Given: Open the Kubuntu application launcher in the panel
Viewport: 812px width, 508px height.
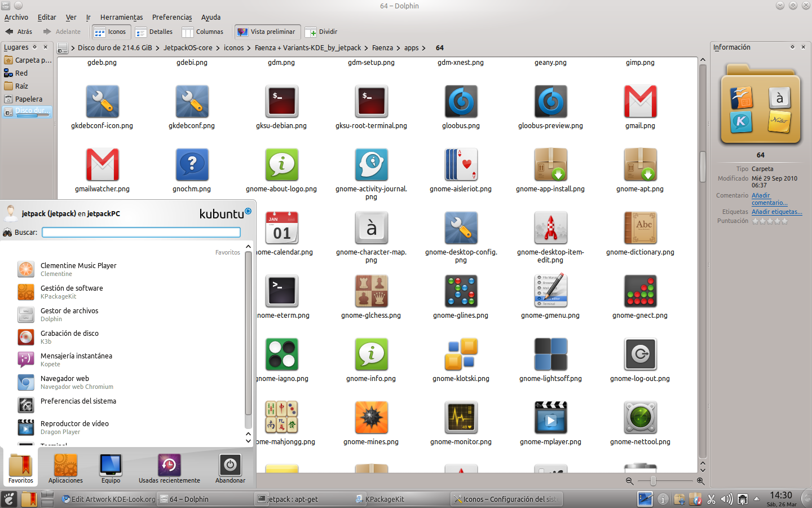Looking at the screenshot, I should pos(9,499).
